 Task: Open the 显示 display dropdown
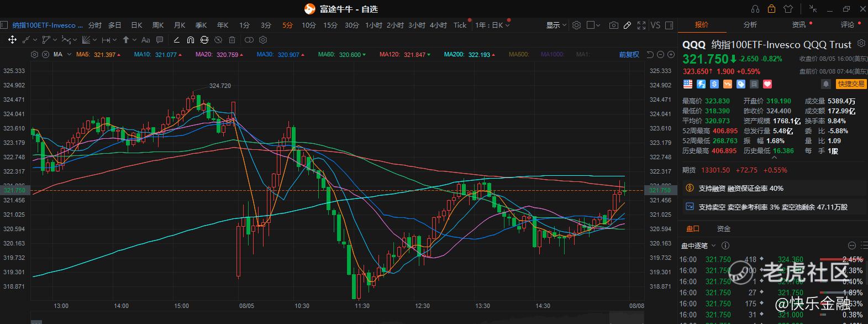[x=556, y=25]
